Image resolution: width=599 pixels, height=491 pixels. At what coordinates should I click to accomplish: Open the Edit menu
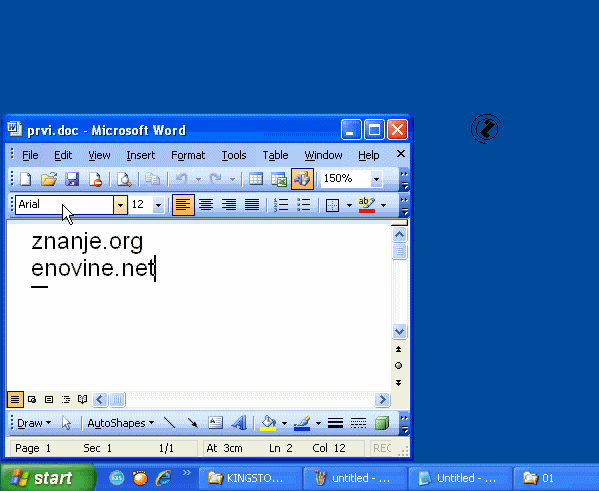(x=63, y=155)
